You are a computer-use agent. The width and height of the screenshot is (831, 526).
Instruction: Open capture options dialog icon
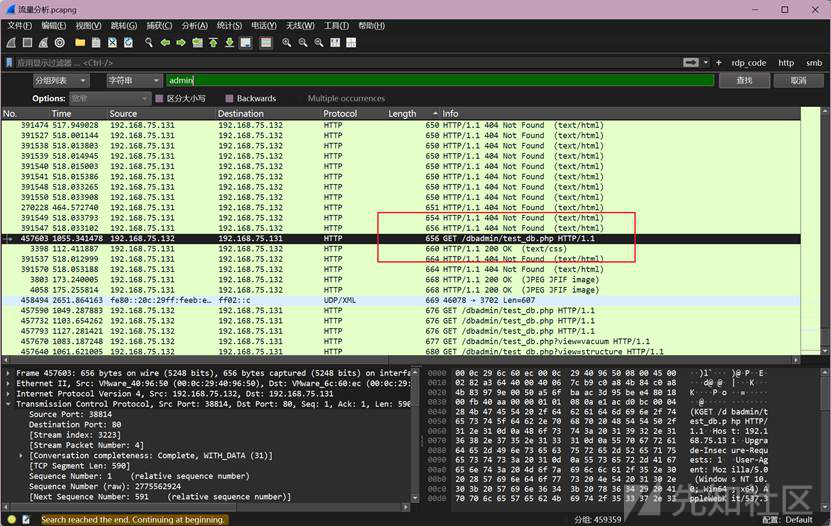coord(60,42)
